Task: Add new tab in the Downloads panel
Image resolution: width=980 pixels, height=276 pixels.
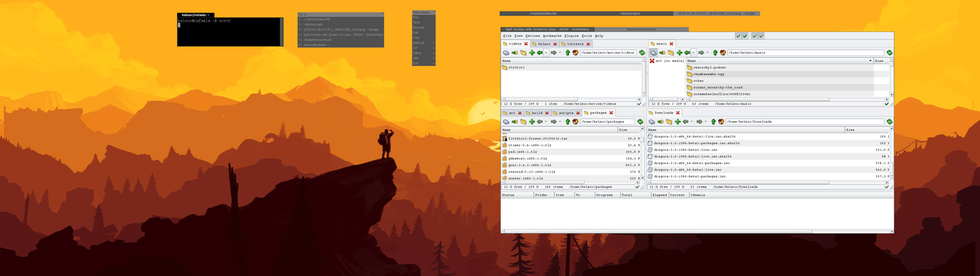Action: [x=678, y=122]
